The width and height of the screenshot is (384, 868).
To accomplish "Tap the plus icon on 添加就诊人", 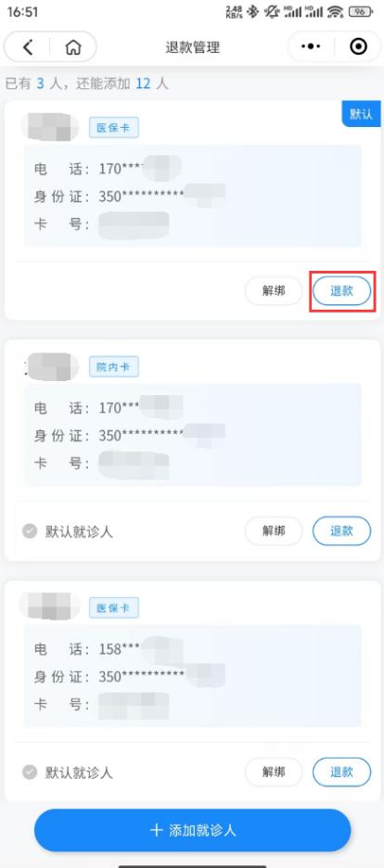I will click(x=157, y=830).
